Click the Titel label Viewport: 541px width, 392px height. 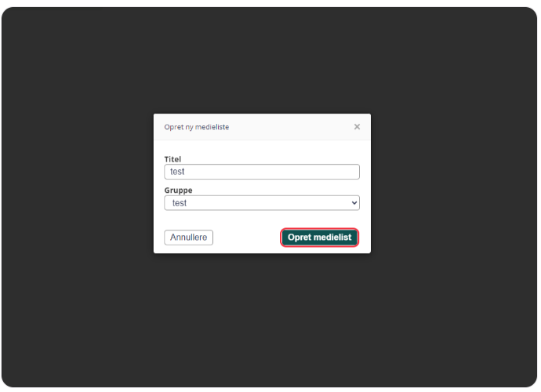pyautogui.click(x=172, y=159)
